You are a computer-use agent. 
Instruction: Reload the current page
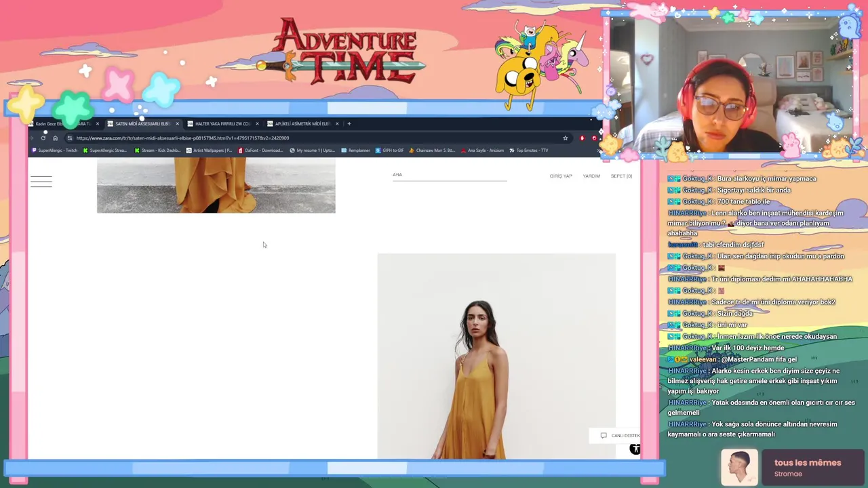pos(43,138)
